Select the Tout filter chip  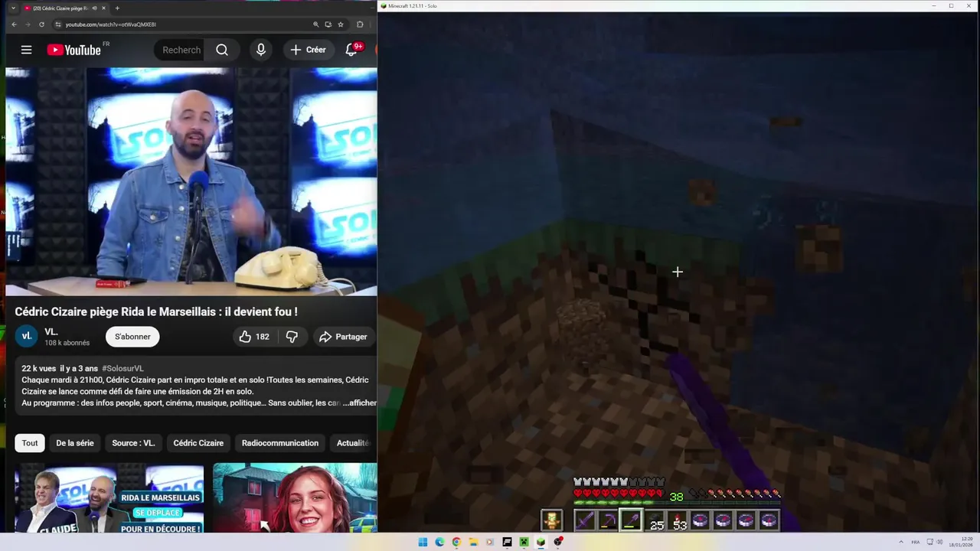[30, 443]
